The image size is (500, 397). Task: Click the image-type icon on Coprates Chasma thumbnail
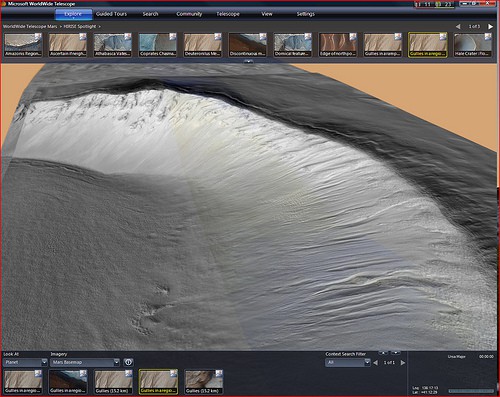click(173, 37)
